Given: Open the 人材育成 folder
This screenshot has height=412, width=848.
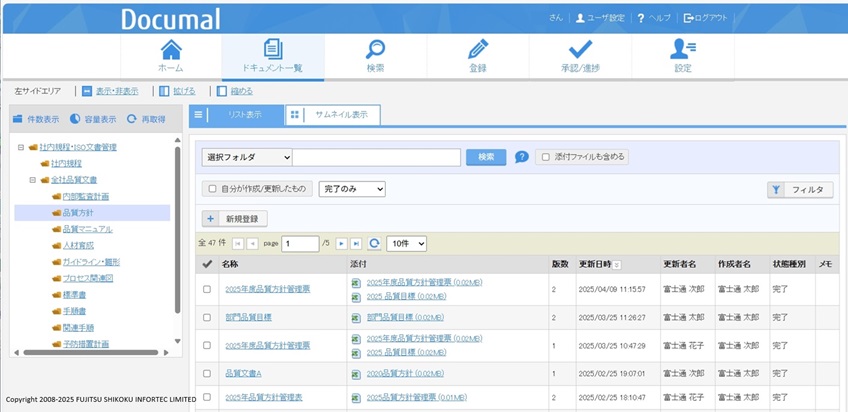Looking at the screenshot, I should coord(78,245).
